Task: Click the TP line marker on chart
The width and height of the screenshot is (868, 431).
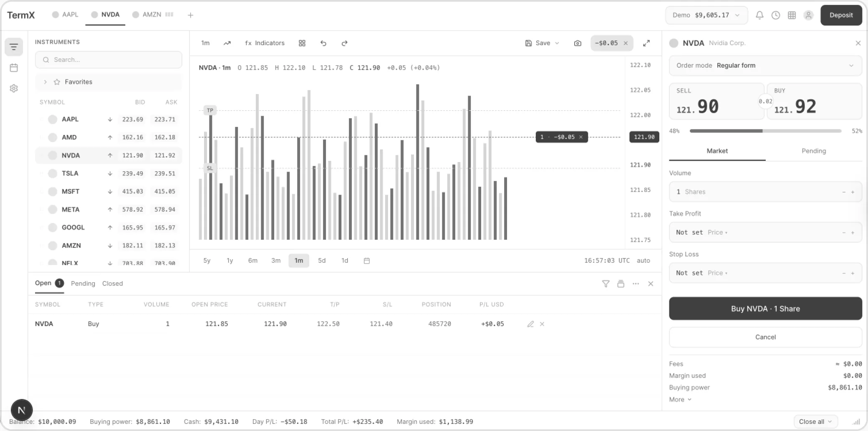Action: [210, 111]
